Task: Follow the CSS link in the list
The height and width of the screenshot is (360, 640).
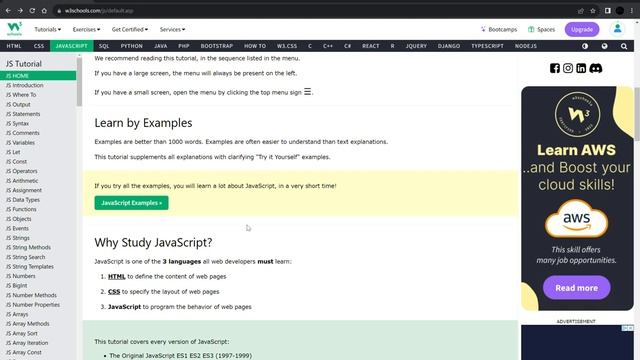Action: click(x=114, y=291)
